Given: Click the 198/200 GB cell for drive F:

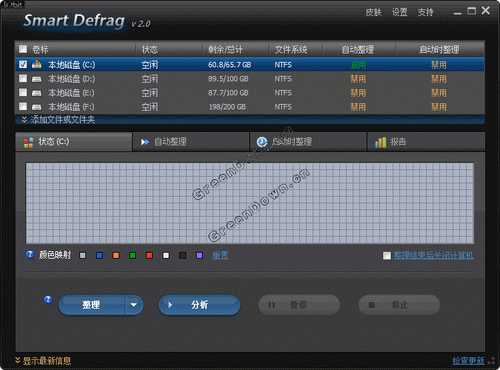Looking at the screenshot, I should coord(227,107).
